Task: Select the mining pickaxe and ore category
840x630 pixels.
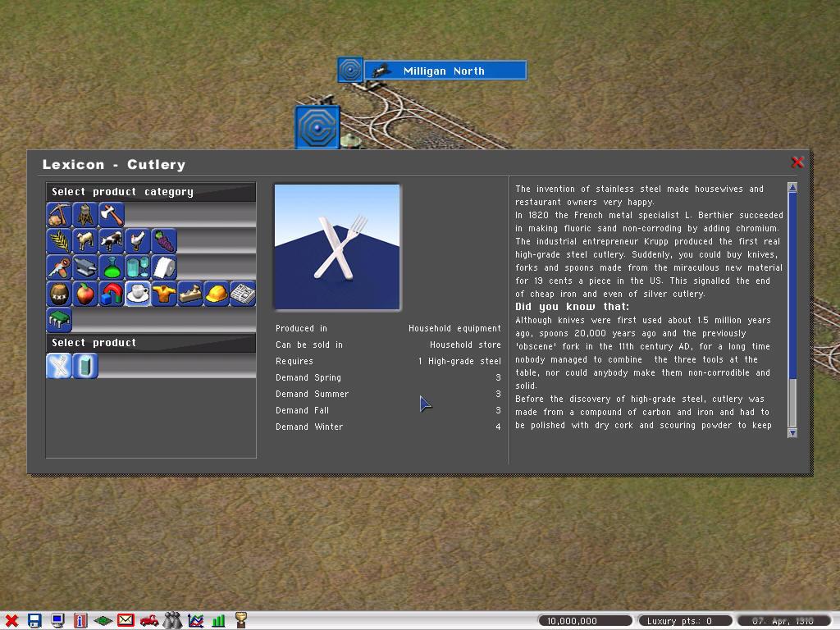Action: (x=59, y=215)
